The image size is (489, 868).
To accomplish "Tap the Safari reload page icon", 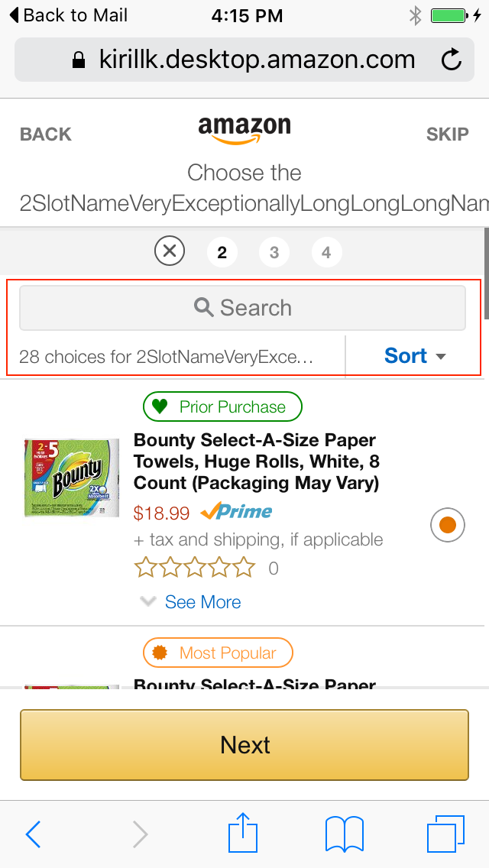I will coord(452,60).
